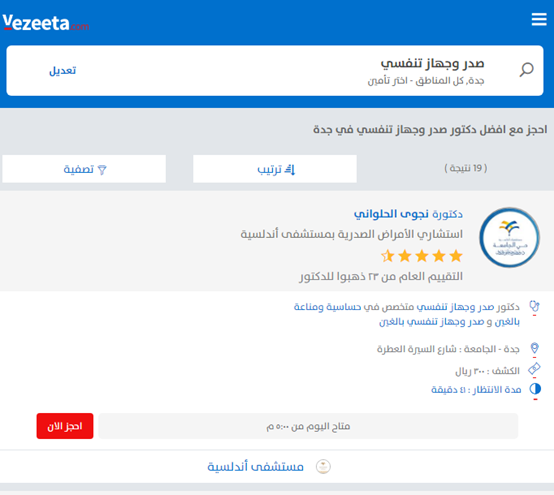Screen dimensions: 554x495
Task: Click the احجز الآن booking button
Action: 65,426
